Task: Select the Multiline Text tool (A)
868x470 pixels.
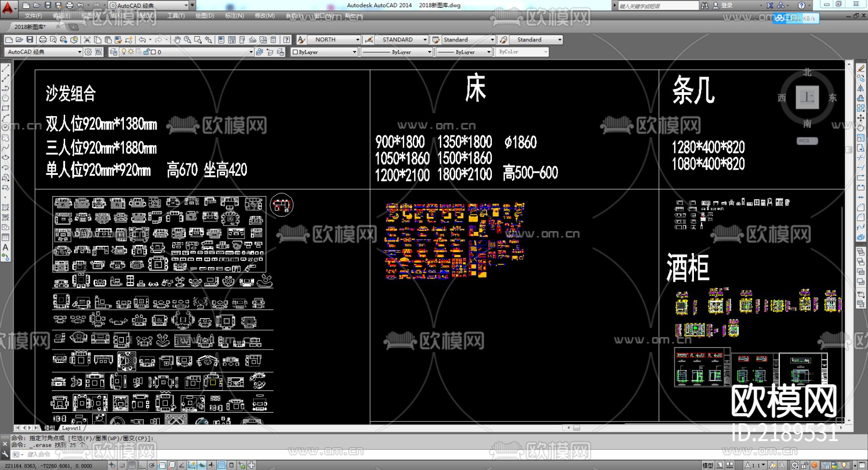Action: tap(6, 247)
